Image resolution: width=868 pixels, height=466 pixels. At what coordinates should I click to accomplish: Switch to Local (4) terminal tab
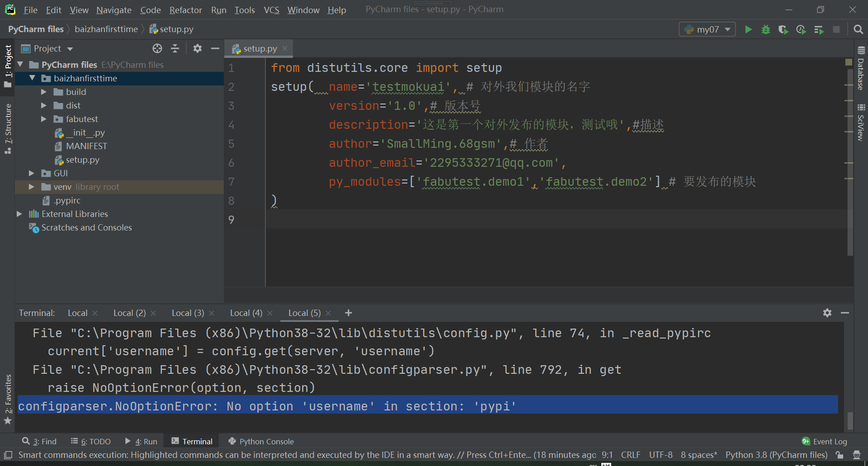(246, 313)
